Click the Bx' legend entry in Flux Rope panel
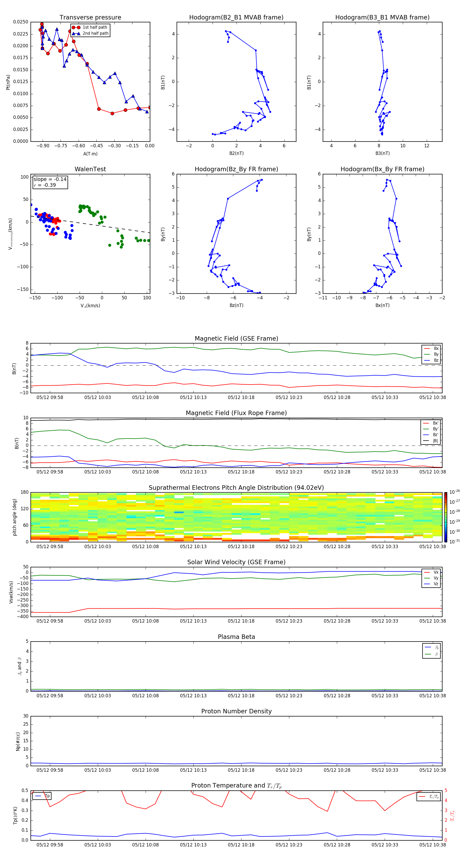 (431, 423)
